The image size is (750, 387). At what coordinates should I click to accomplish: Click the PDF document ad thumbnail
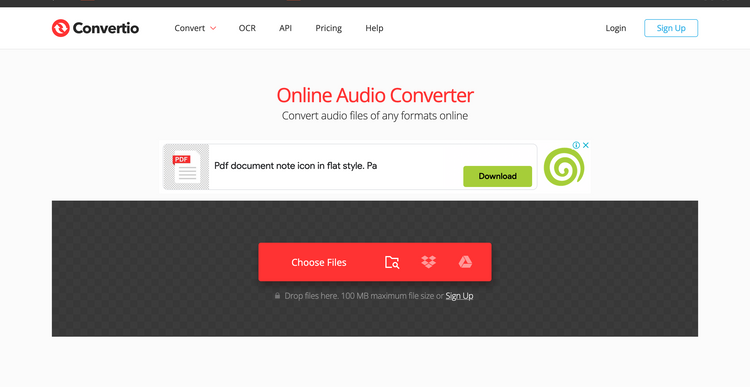point(186,166)
